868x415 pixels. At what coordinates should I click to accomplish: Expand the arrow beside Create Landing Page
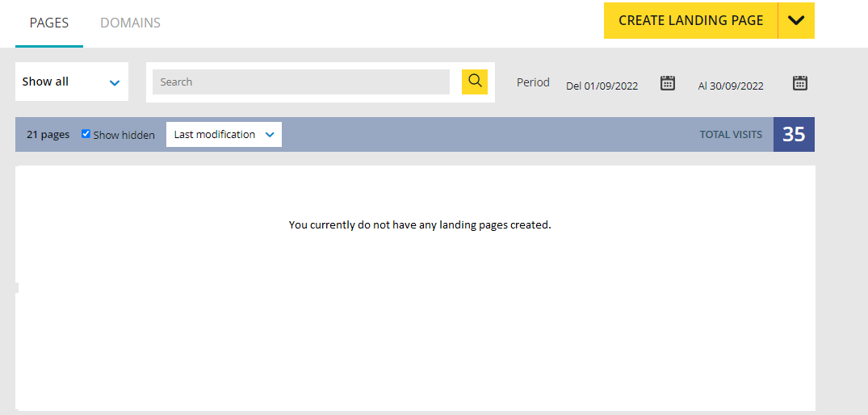click(795, 21)
